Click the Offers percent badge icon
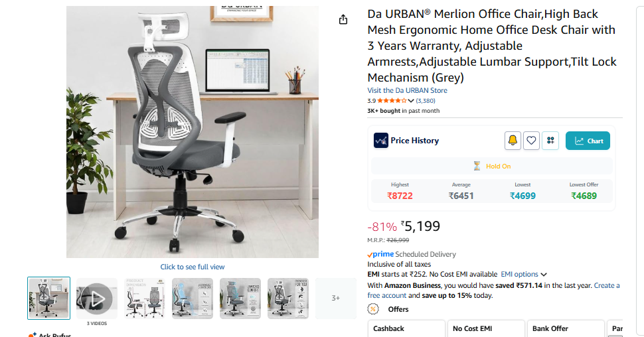 [x=373, y=308]
